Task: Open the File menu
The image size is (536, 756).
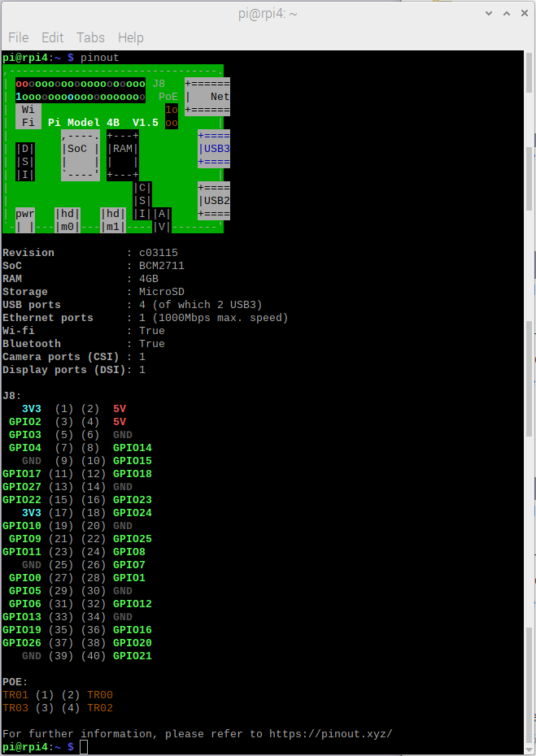Action: (x=19, y=37)
